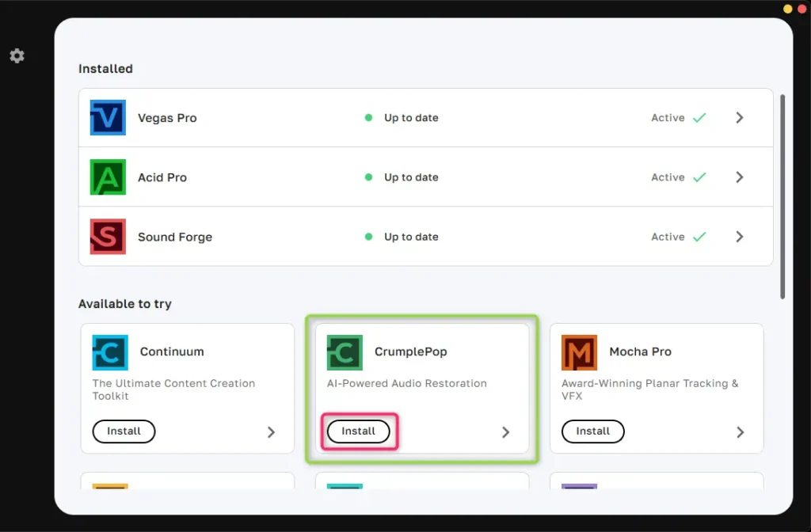Screen dimensions: 811x532
Task: Open Continuum card details chevron
Action: click(x=271, y=432)
